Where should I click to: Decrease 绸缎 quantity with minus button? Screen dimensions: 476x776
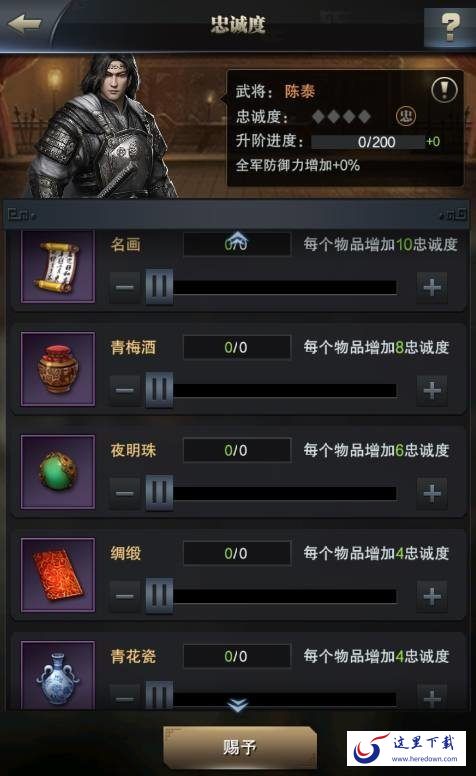tap(125, 596)
